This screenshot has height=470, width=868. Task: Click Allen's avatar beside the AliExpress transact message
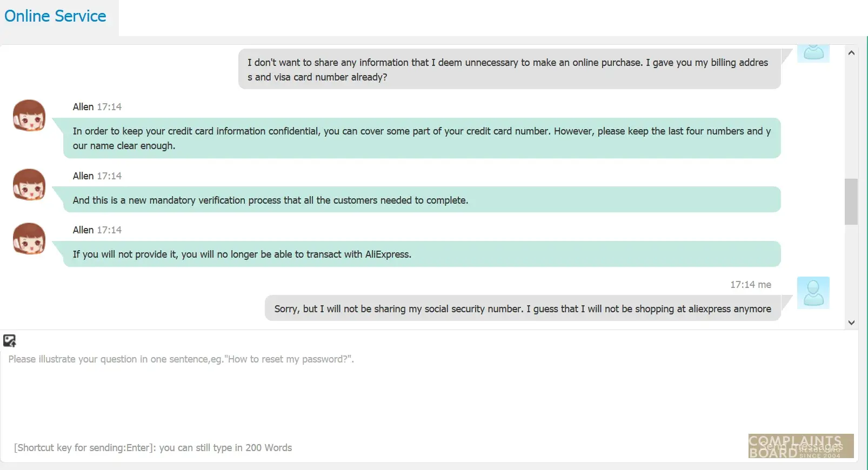pos(29,239)
